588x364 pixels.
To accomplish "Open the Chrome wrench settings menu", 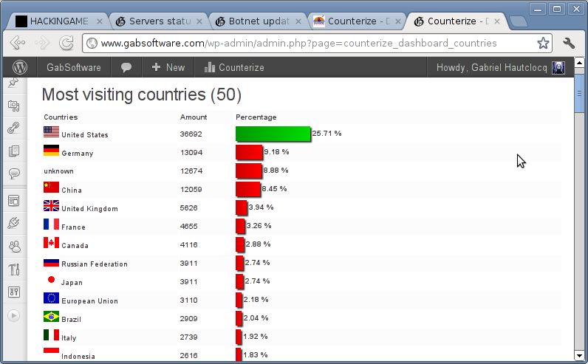I will click(x=569, y=43).
